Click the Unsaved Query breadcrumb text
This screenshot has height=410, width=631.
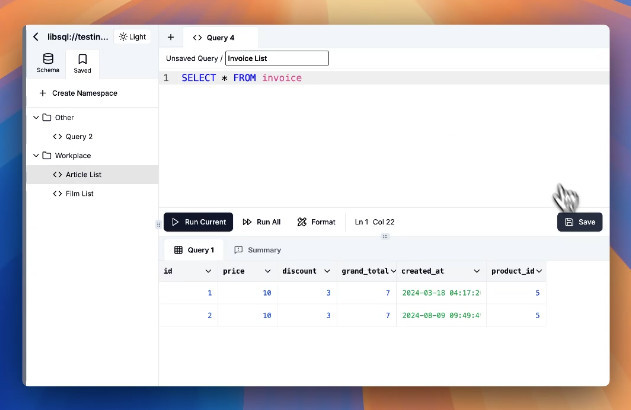coord(192,58)
